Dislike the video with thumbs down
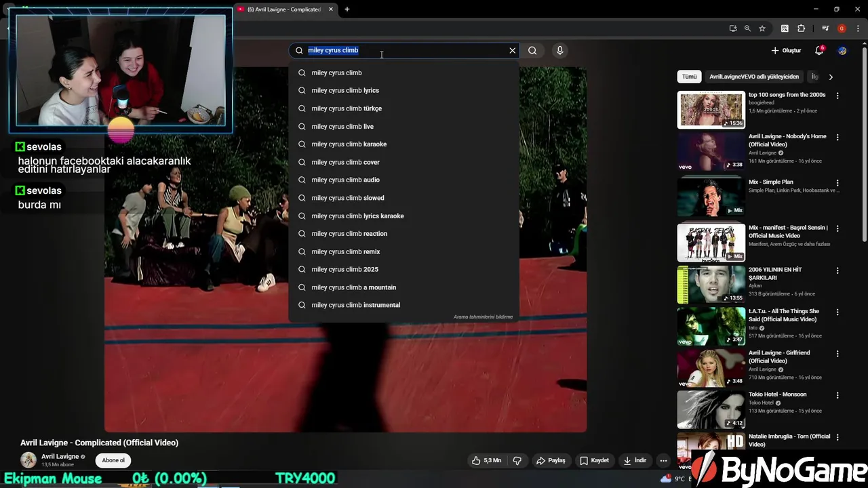 (517, 460)
